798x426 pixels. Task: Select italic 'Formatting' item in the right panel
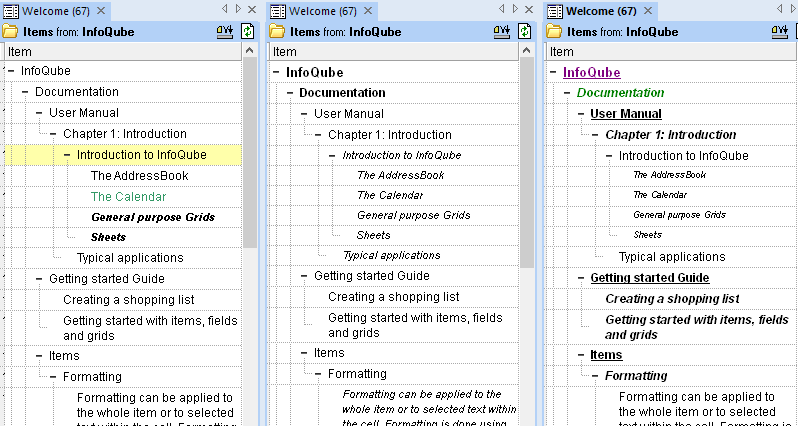[x=636, y=376]
